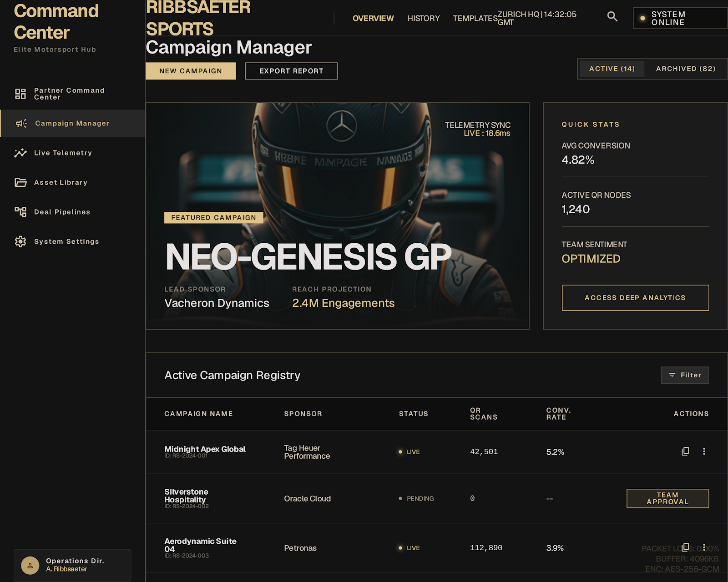This screenshot has height=582, width=728.
Task: Click Access Deep Analytics button
Action: pyautogui.click(x=635, y=298)
